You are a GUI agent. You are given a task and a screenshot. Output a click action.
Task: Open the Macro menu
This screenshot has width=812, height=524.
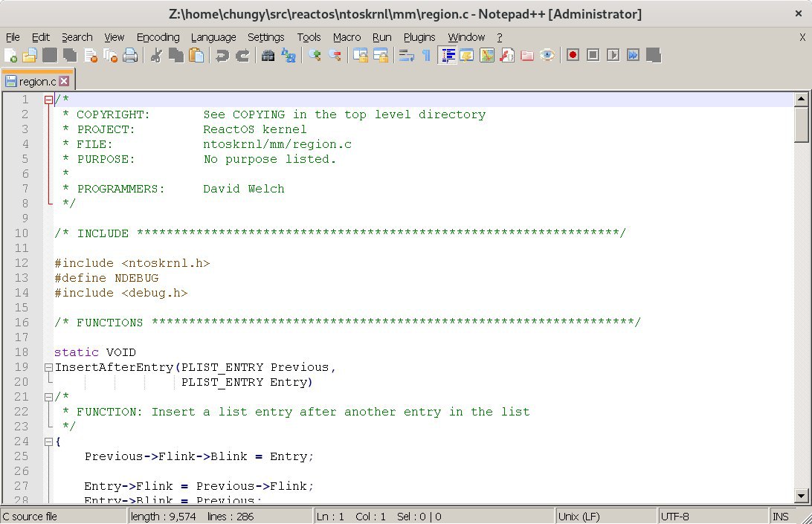point(347,37)
